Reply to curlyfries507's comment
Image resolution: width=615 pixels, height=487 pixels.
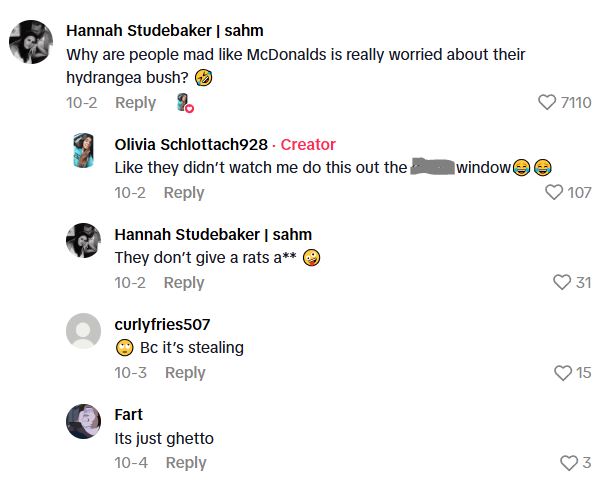(x=185, y=373)
